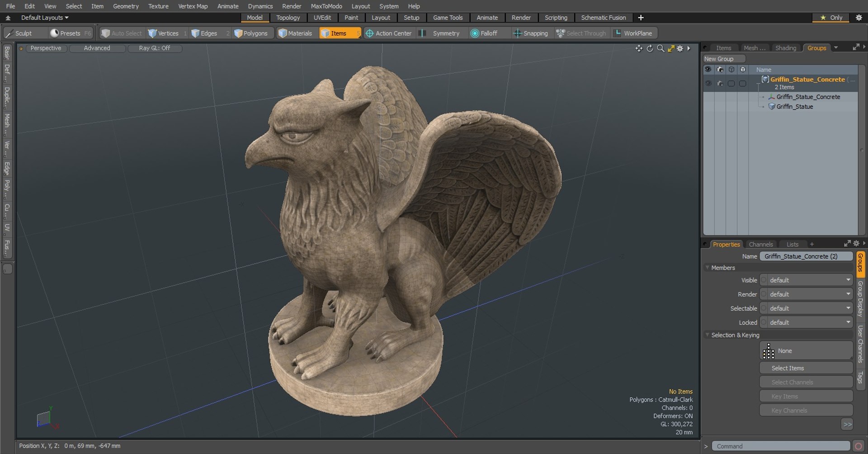Toggle Snapping on
The width and height of the screenshot is (868, 454).
[x=531, y=33]
